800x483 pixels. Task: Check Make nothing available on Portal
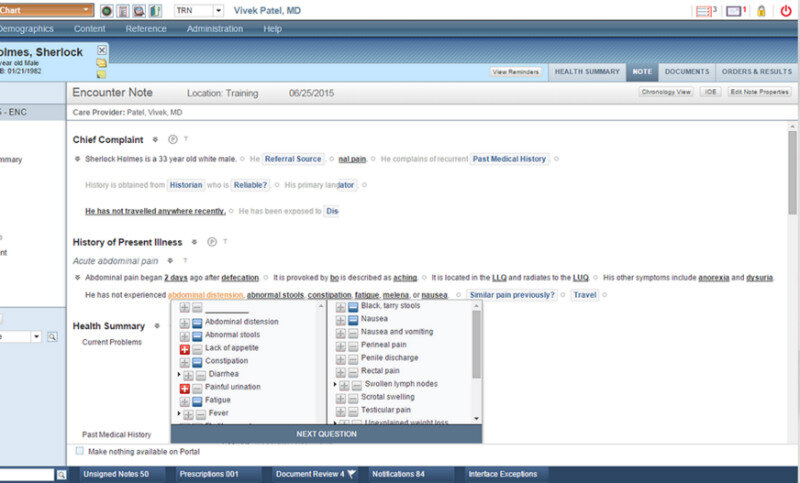pos(80,451)
